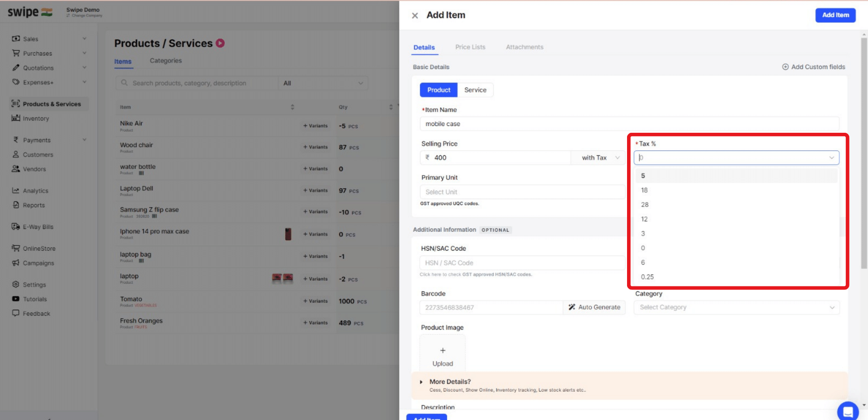
Task: Click the Selling Price input field
Action: 495,158
